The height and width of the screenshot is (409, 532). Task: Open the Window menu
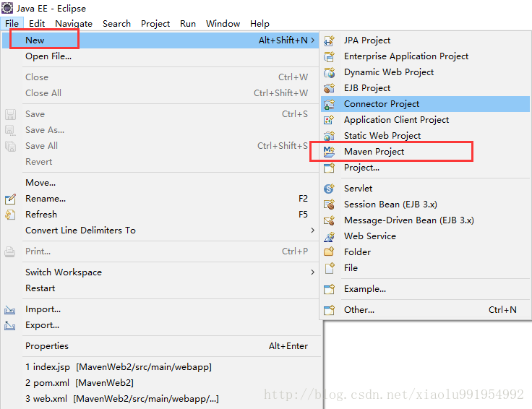click(223, 24)
